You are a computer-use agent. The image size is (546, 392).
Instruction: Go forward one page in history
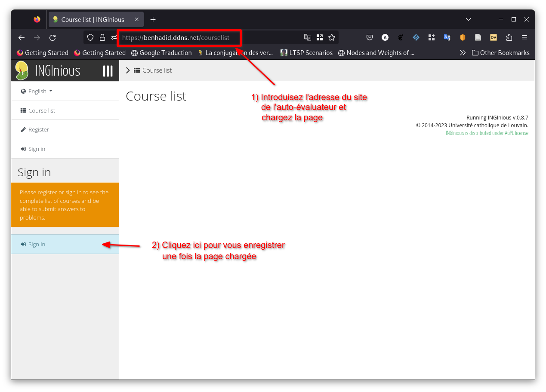tap(37, 37)
